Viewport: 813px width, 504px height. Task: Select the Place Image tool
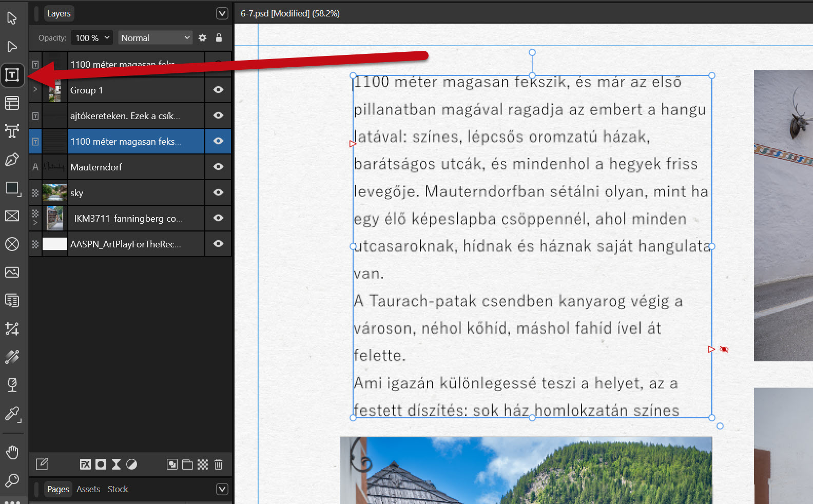pyautogui.click(x=12, y=272)
